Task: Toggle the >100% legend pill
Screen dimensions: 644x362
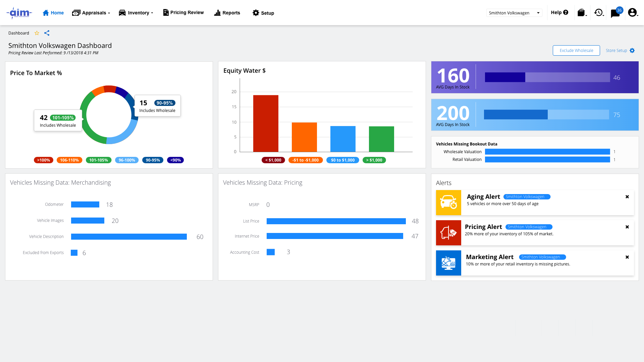Action: (44, 160)
